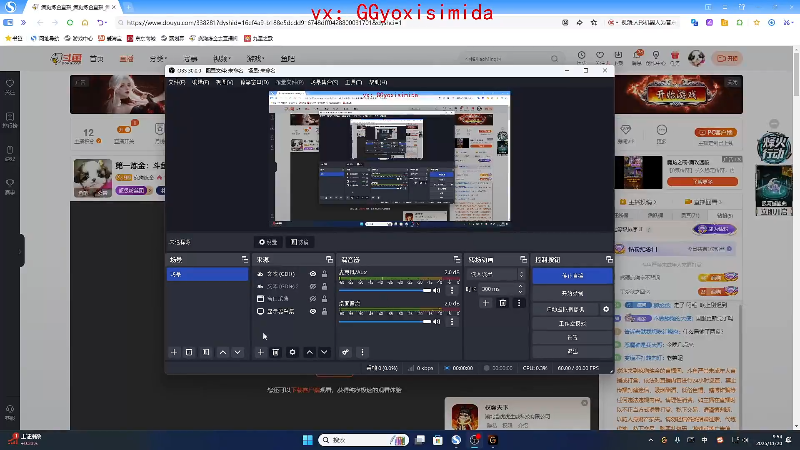Open scene transition type dropdown
800x450 pixels.
(x=496, y=274)
